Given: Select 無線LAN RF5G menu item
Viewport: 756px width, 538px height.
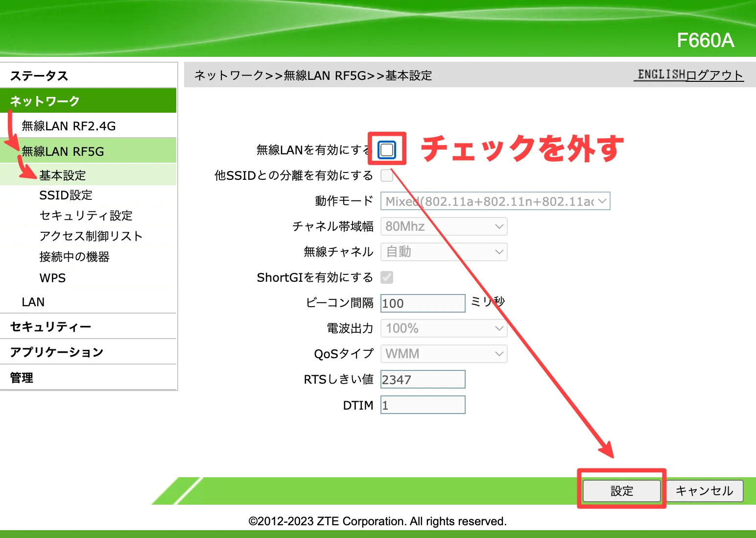Looking at the screenshot, I should pyautogui.click(x=89, y=151).
